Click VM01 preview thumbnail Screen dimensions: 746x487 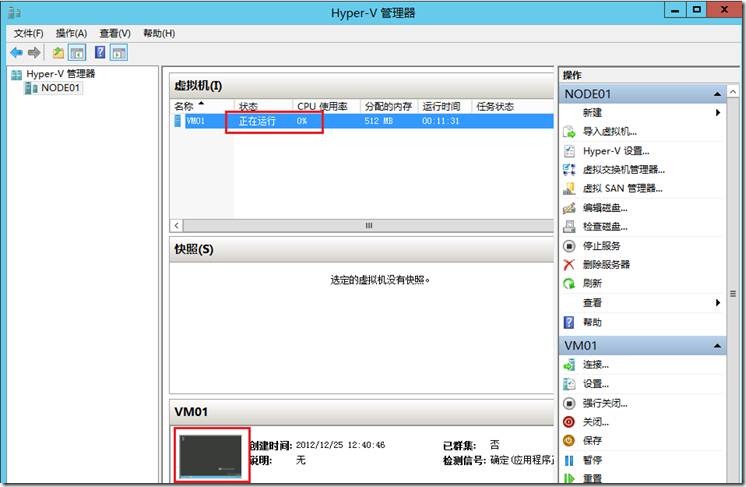[x=211, y=456]
